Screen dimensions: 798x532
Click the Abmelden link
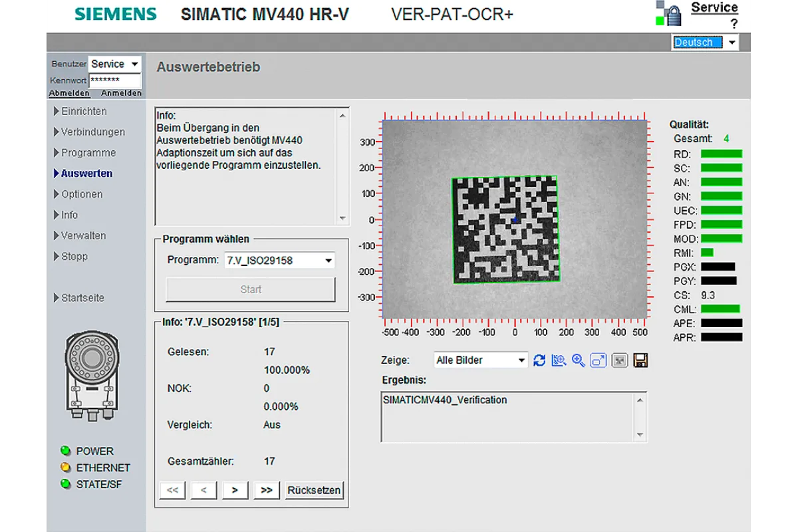pos(69,93)
